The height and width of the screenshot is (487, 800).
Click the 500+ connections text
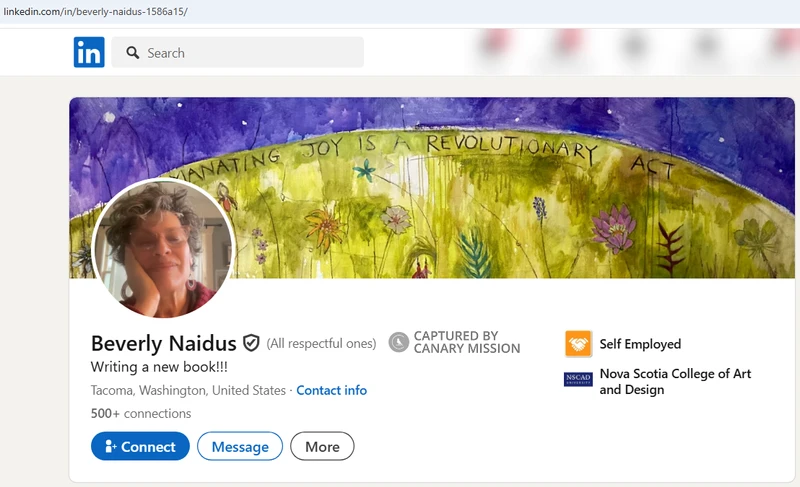pos(141,413)
